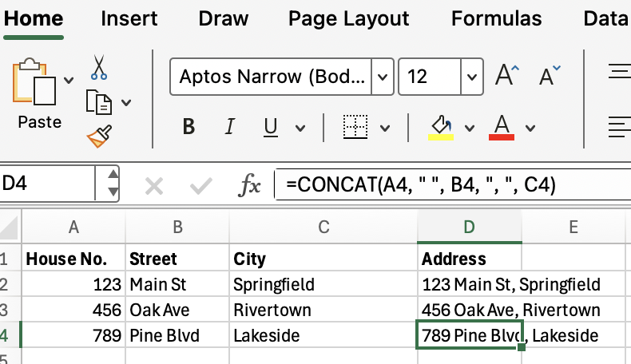This screenshot has width=631, height=364.
Task: Select the Street header cell
Action: (x=177, y=258)
